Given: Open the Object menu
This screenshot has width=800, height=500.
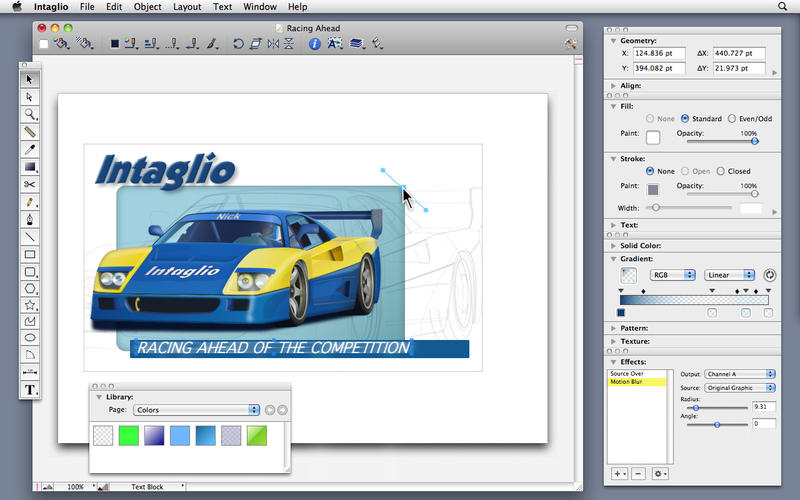Looking at the screenshot, I should 147,7.
